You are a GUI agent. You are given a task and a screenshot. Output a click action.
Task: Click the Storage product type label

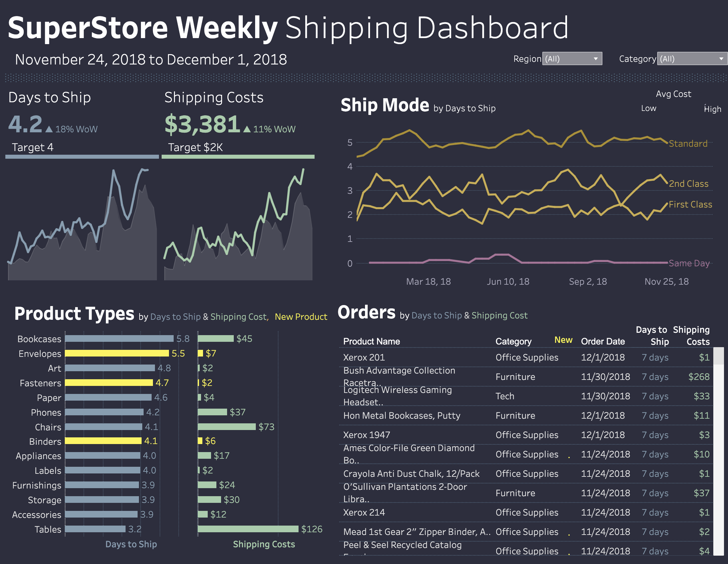click(x=44, y=500)
